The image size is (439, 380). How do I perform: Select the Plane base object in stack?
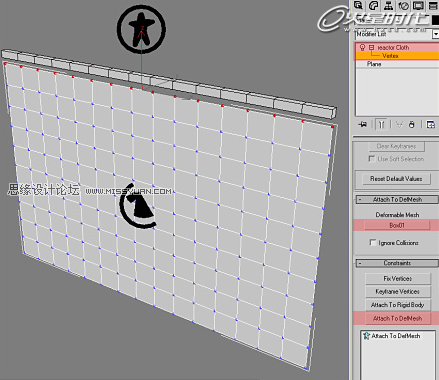click(x=397, y=64)
